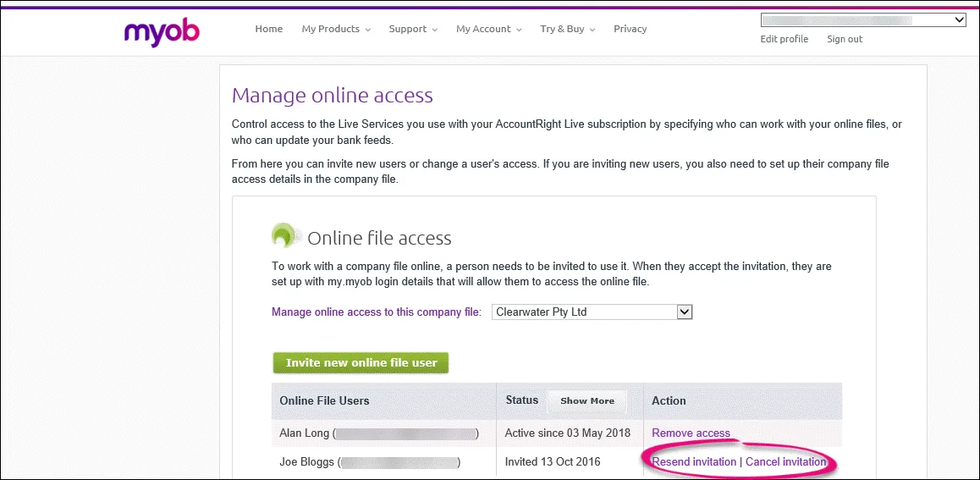Screen dimensions: 980x480
Task: Click the Online file access section title
Action: (x=379, y=238)
